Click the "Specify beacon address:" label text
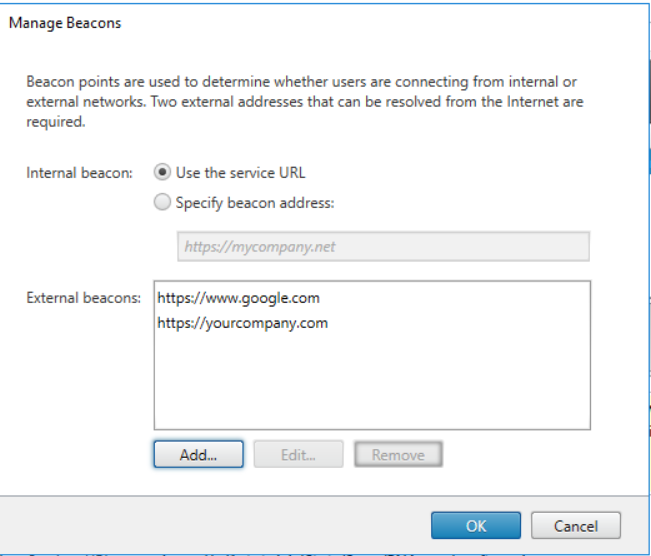Screen dimensions: 651x556 (x=255, y=202)
